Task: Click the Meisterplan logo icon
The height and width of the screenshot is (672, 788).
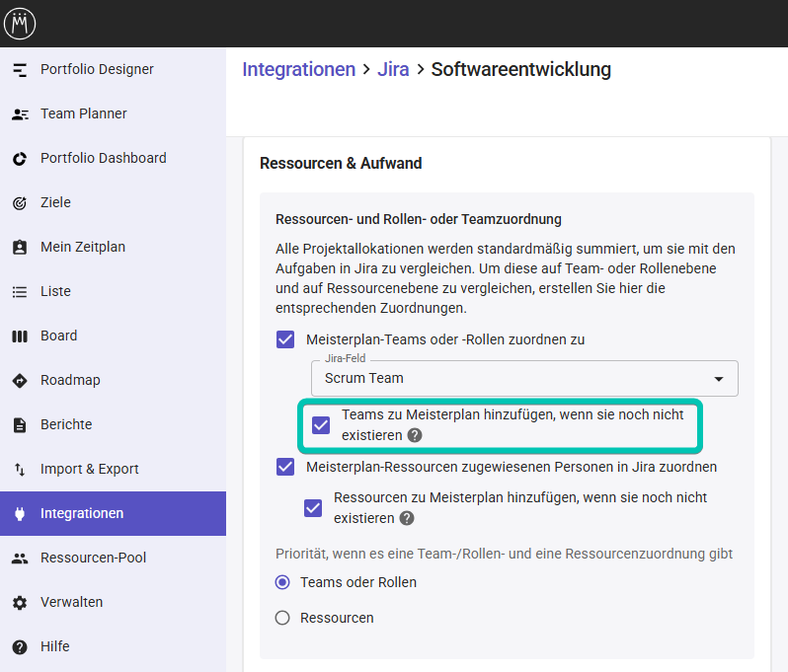Action: (x=20, y=23)
